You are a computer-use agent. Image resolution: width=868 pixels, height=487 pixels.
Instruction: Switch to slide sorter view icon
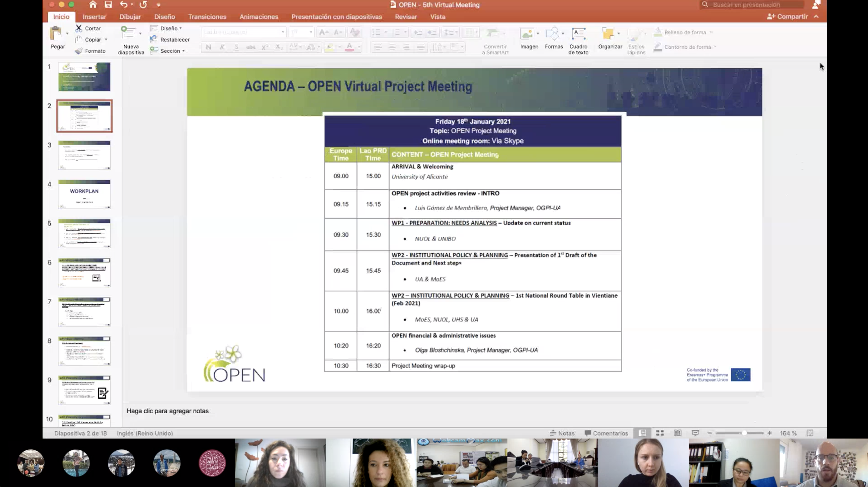tap(660, 433)
